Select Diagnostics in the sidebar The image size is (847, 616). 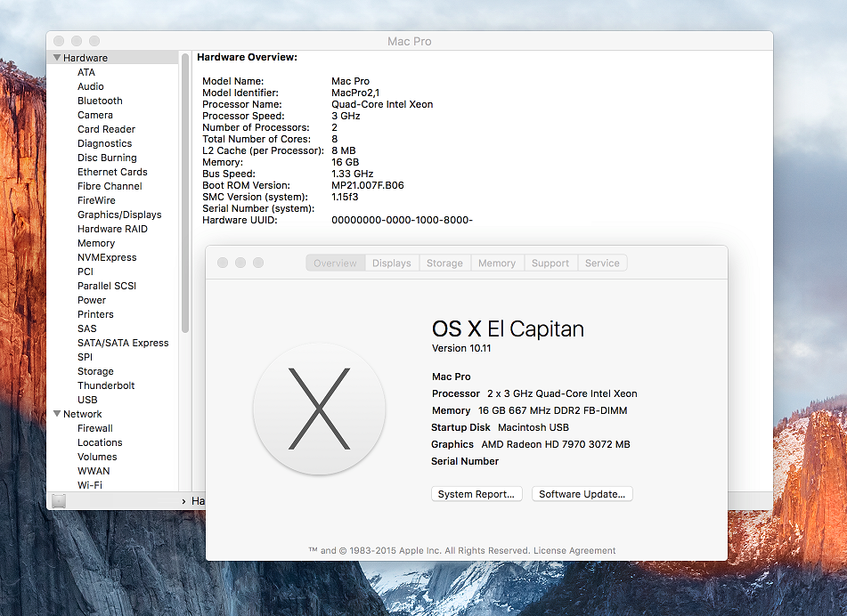[105, 143]
